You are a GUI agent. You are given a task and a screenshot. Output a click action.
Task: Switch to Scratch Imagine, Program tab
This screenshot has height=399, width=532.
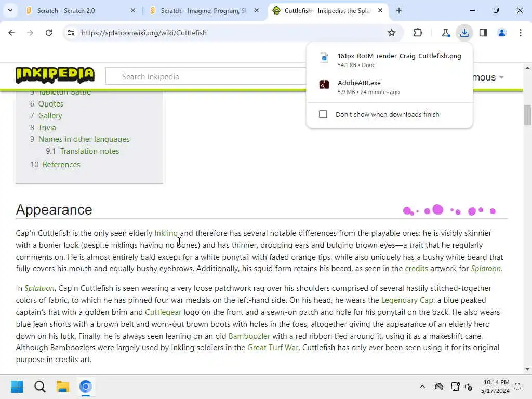pyautogui.click(x=204, y=11)
